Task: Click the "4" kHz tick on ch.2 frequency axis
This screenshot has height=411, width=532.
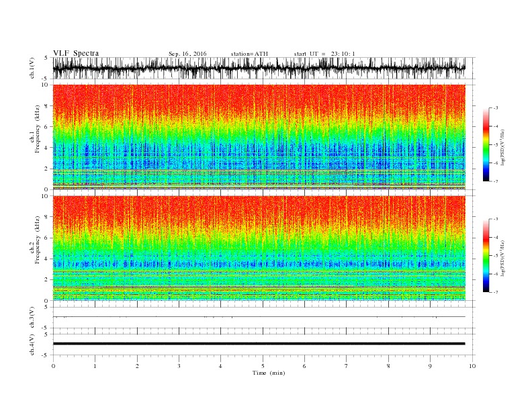Action: (x=46, y=259)
